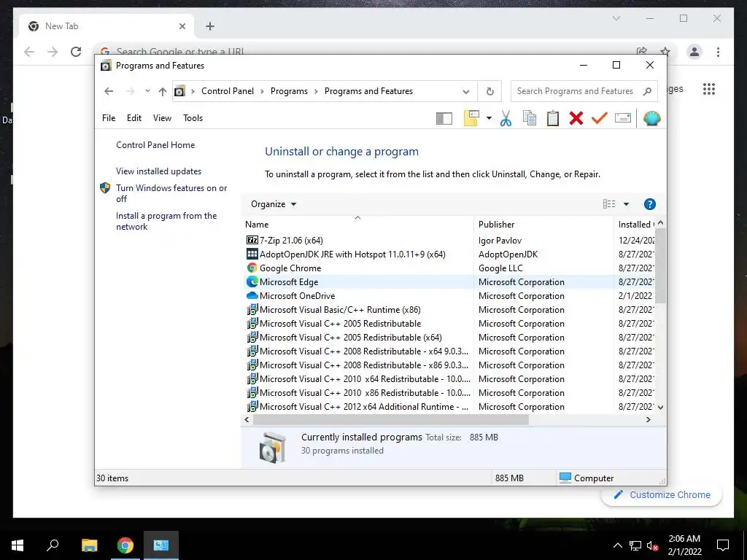The width and height of the screenshot is (747, 560).
Task: Sort by the Publisher column header
Action: coord(543,225)
